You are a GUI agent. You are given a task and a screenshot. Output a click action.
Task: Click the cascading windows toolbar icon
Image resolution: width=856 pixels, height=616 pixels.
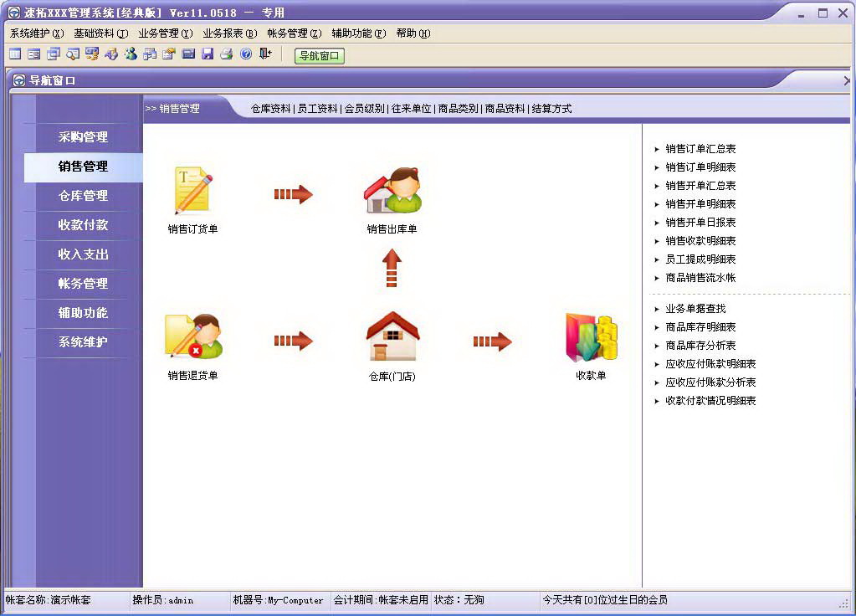pyautogui.click(x=54, y=54)
